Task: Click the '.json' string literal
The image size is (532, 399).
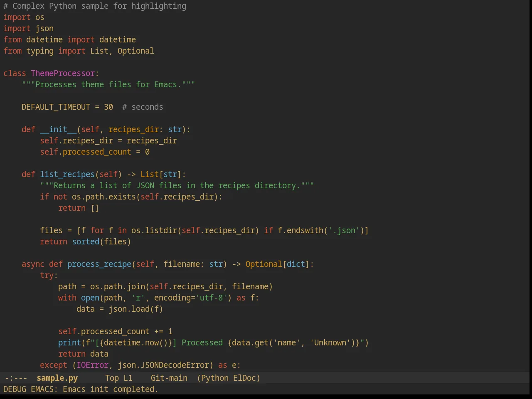Action: 344,231
